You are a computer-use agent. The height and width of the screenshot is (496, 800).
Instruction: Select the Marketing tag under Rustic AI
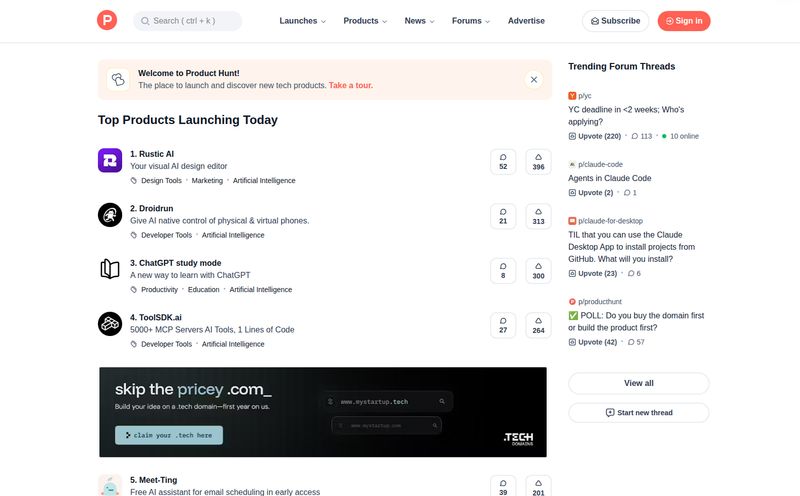click(x=207, y=181)
